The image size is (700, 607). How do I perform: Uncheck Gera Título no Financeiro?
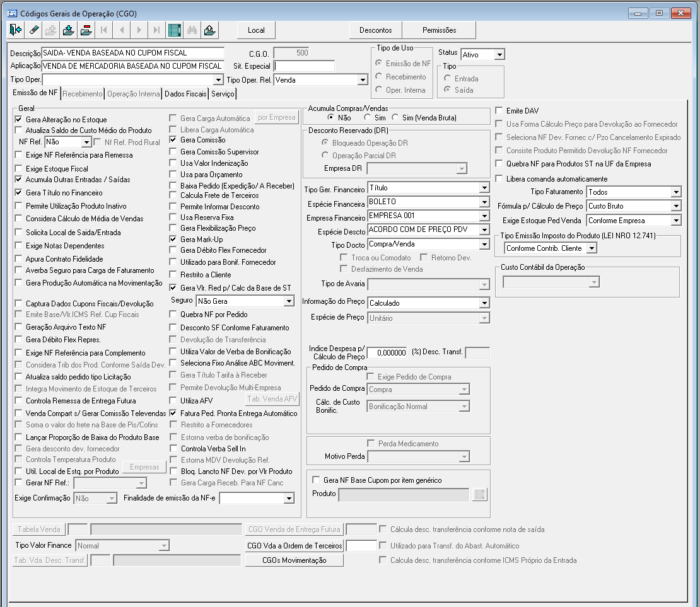click(18, 193)
